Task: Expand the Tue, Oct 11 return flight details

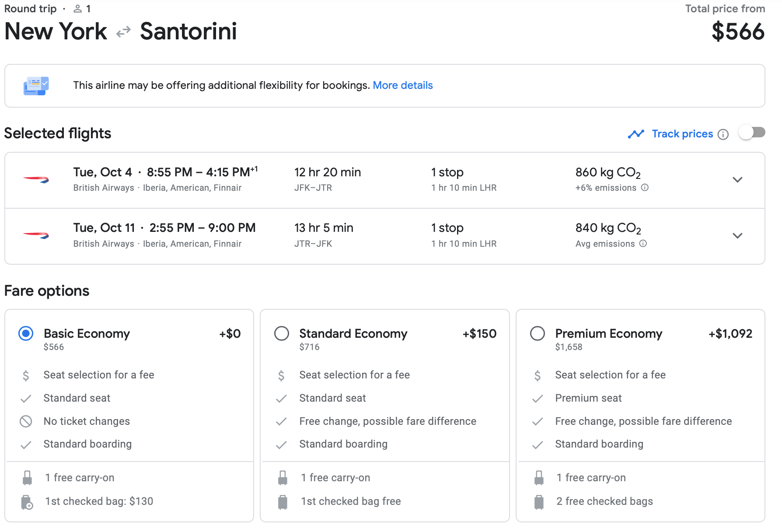Action: point(737,236)
